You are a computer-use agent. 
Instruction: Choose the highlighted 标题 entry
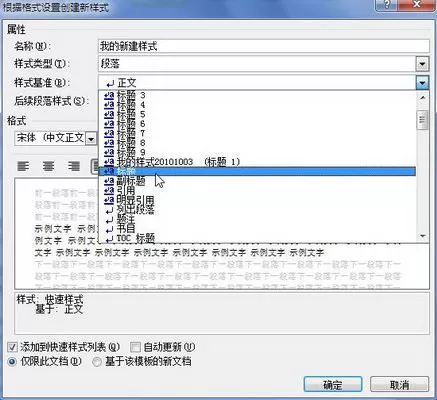[x=257, y=171]
